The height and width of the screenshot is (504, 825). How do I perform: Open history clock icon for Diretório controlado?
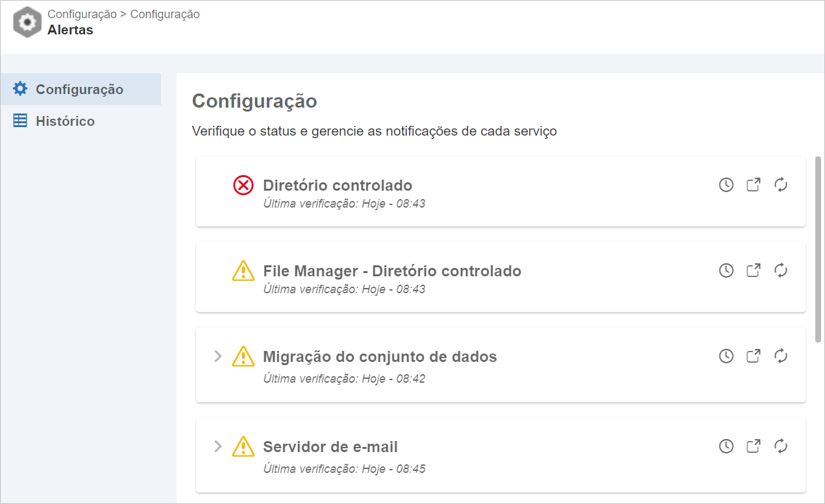[726, 185]
